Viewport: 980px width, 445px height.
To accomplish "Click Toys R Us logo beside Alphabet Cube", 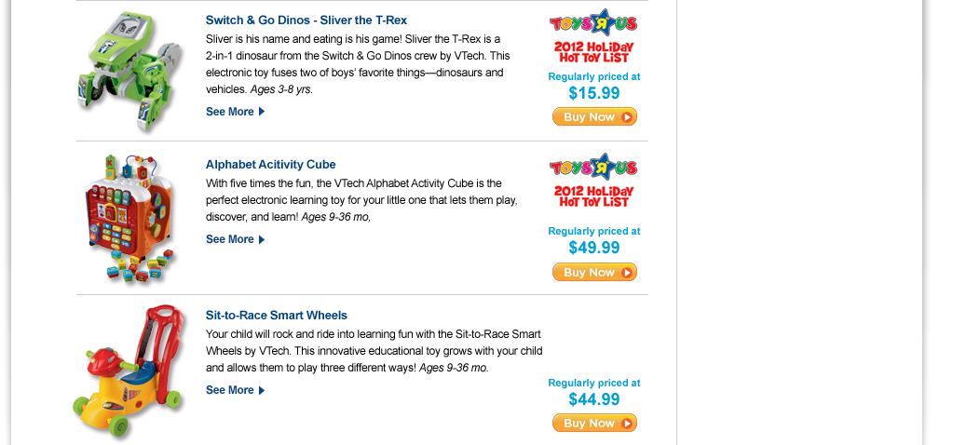I will click(593, 168).
